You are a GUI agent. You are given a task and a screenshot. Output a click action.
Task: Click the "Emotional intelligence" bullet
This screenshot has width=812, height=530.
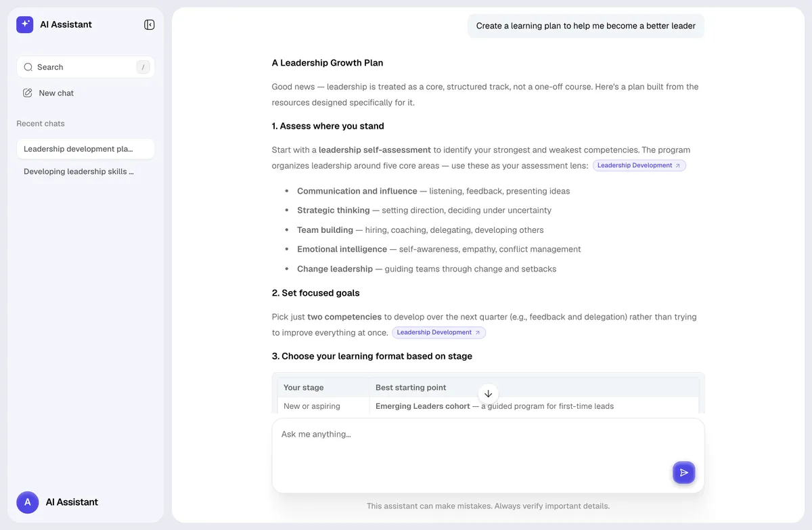[439, 249]
